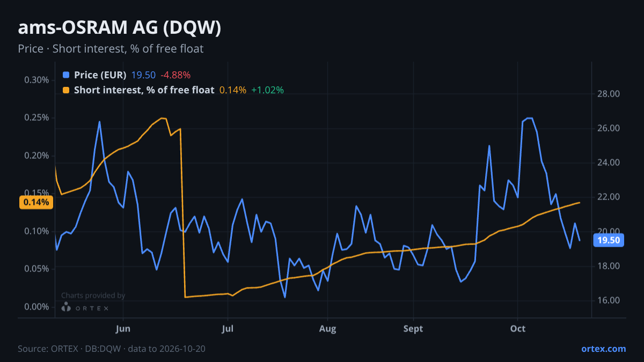
Task: Click the price value 19.50 in legend
Action: coord(143,75)
